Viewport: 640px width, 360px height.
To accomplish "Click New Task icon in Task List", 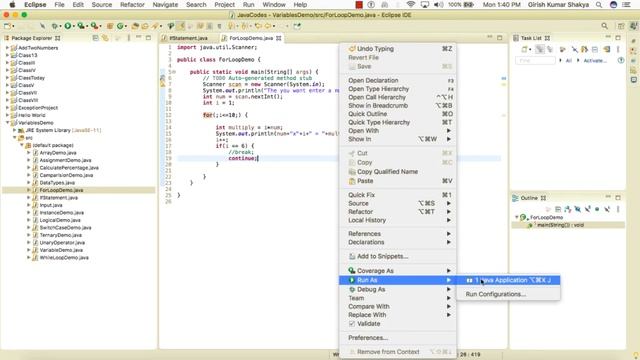I will click(x=525, y=49).
